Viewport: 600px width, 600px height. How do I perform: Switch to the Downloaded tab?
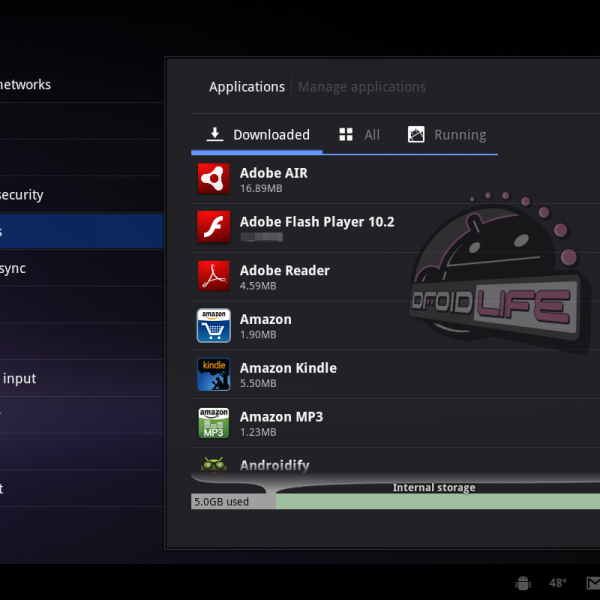coord(258,135)
